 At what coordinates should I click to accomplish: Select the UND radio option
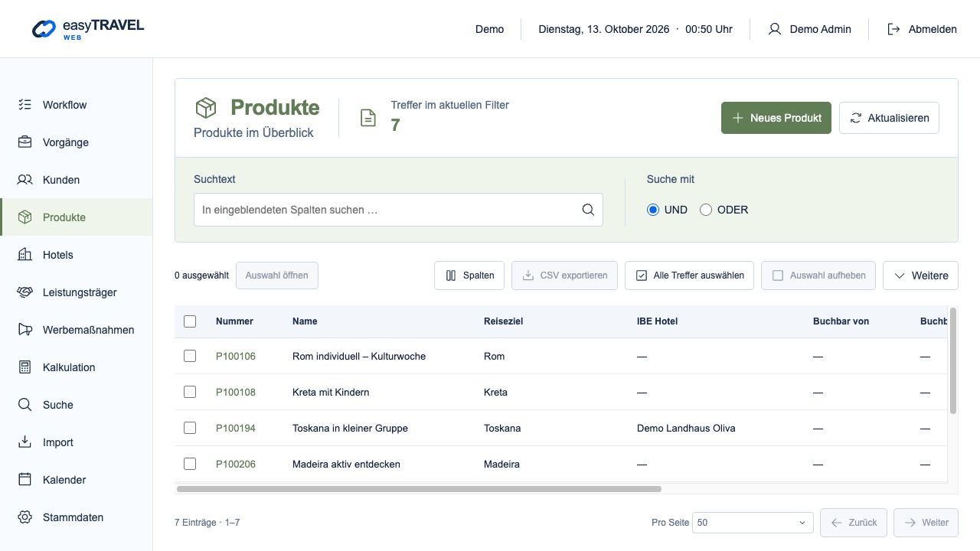653,210
